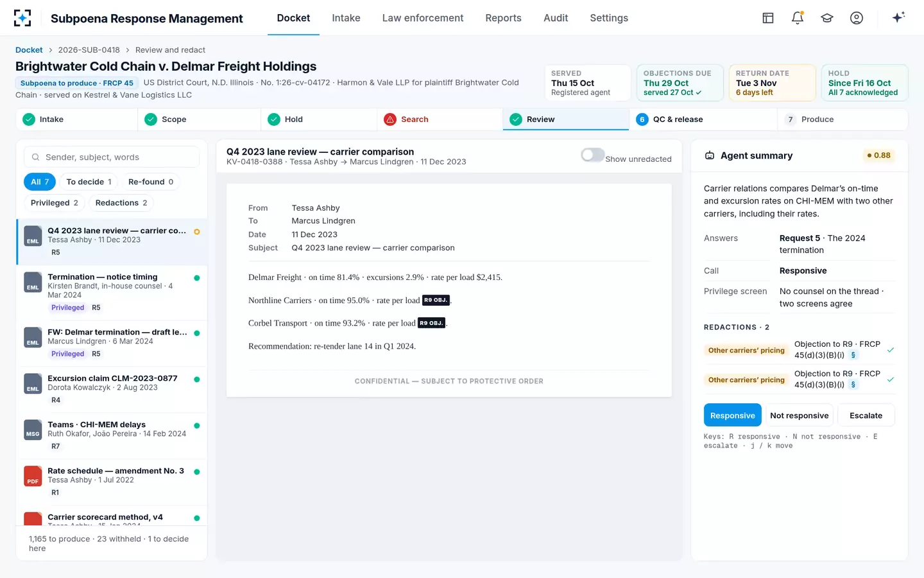Screen dimensions: 924x578
Task: Mark document as Responsive
Action: click(x=732, y=416)
